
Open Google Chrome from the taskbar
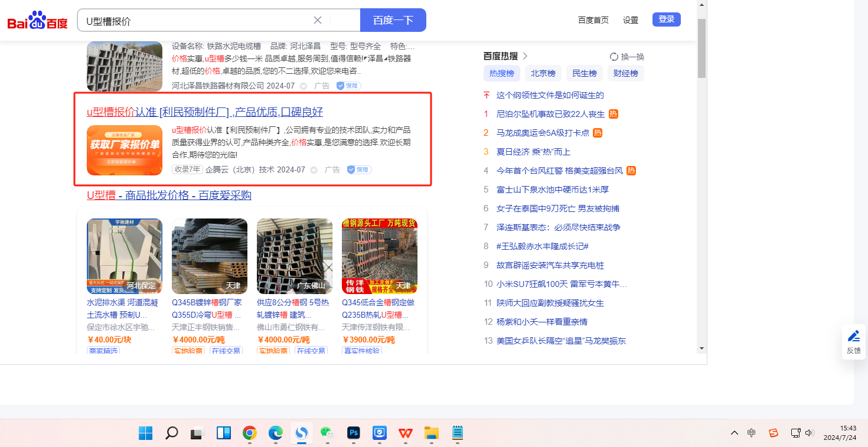click(250, 433)
